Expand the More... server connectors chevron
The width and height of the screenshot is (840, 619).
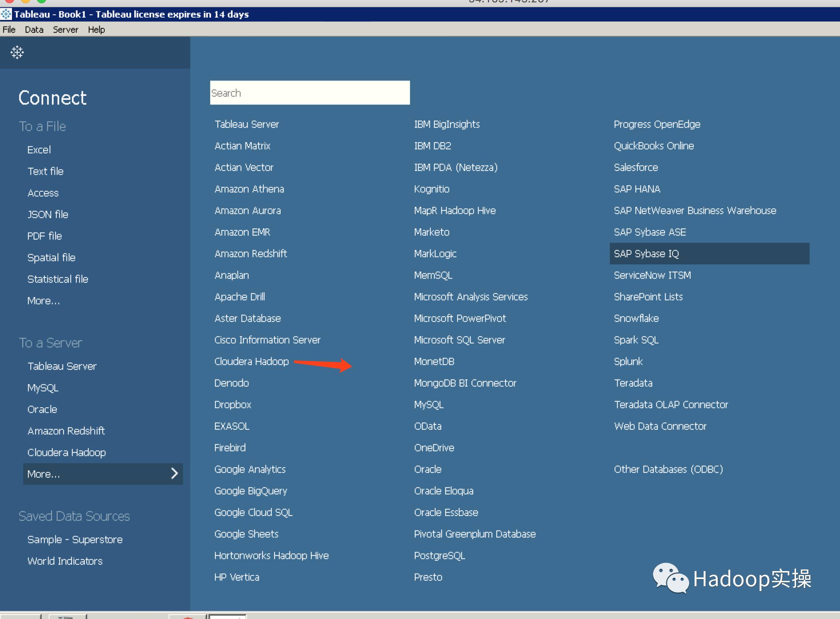174,474
